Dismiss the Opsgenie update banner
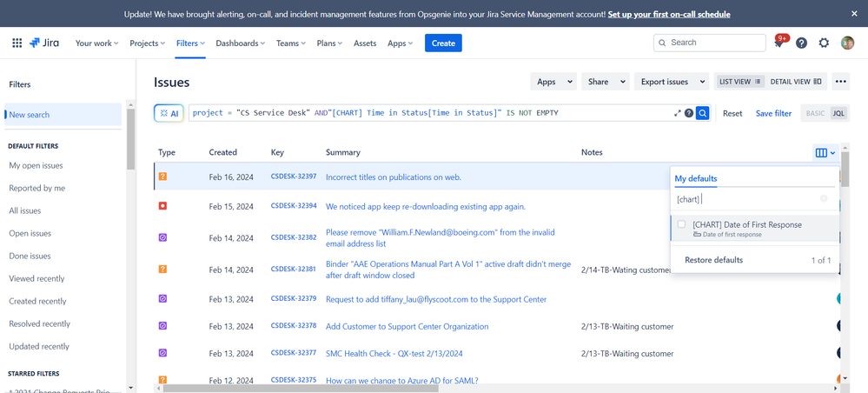This screenshot has height=393, width=868. pyautogui.click(x=853, y=14)
